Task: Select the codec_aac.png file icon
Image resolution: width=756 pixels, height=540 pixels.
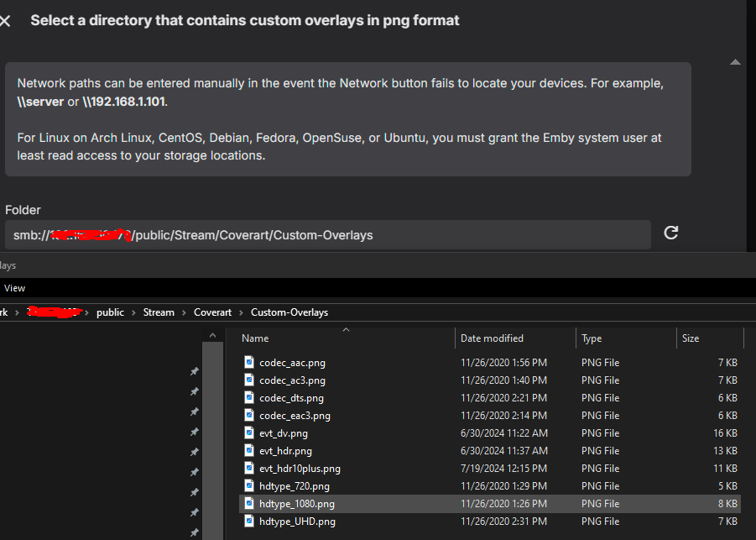Action: [249, 363]
